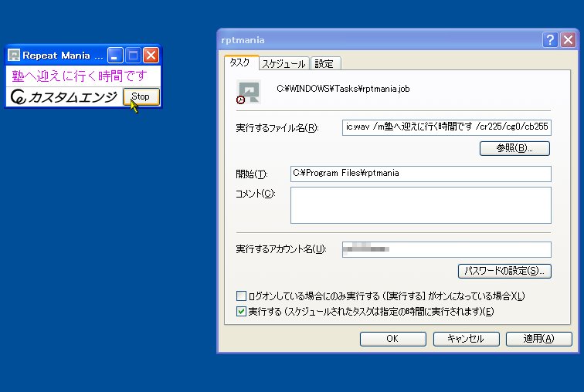Screen dimensions: 584x392
Task: Select the タスク tab
Action: click(x=240, y=63)
